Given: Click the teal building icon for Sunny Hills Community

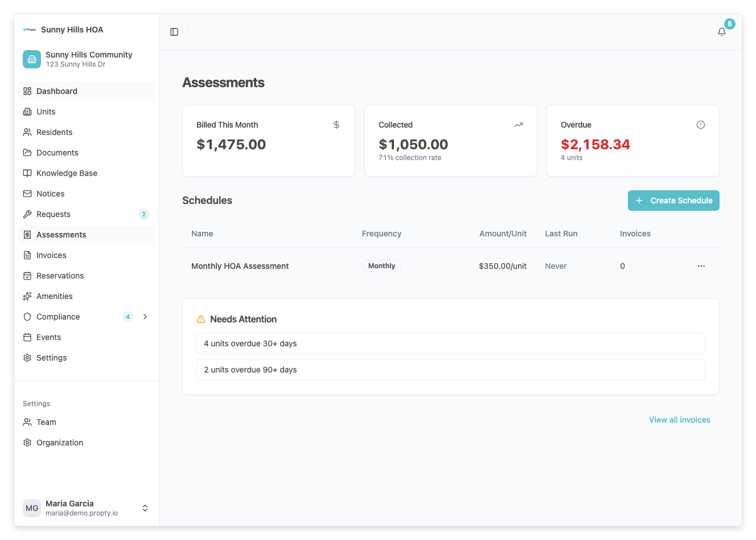Looking at the screenshot, I should pyautogui.click(x=32, y=59).
